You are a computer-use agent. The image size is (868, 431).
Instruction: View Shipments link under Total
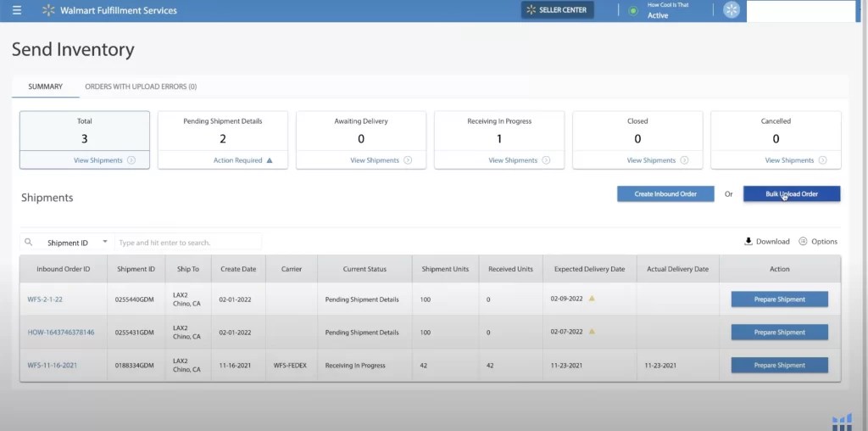point(98,160)
